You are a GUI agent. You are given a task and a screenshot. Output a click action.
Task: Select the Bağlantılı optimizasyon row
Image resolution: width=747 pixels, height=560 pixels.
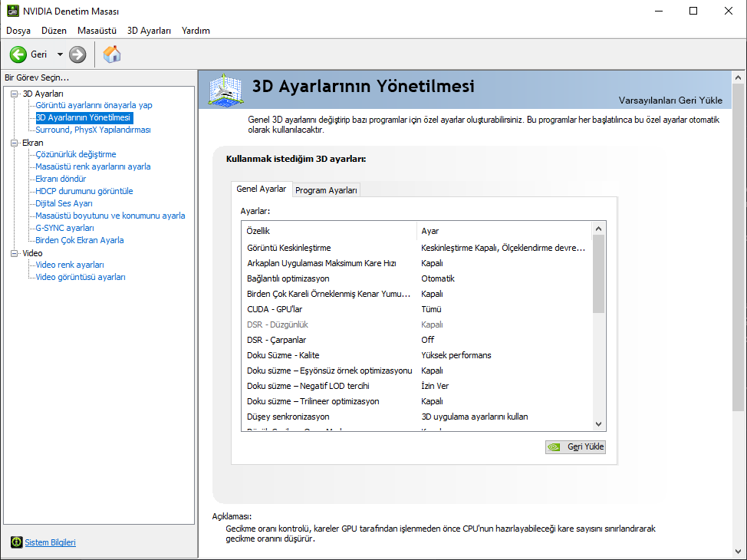click(x=417, y=278)
